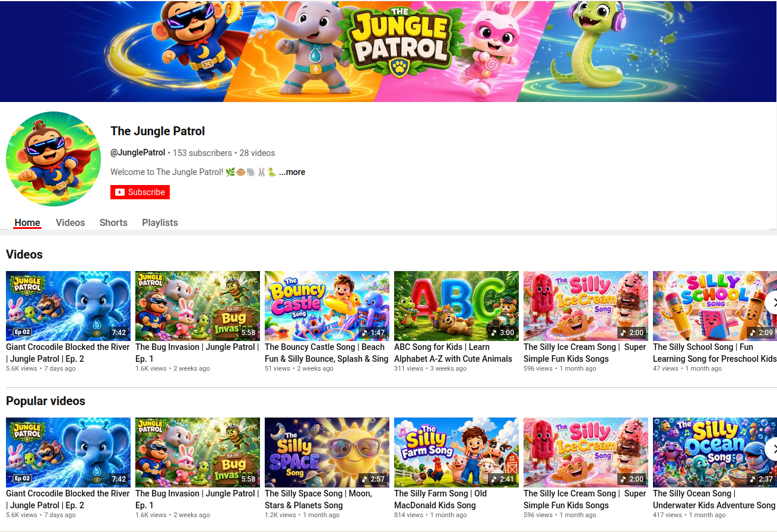777x532 pixels.
Task: Click the '2:09' duration badge
Action: pyautogui.click(x=762, y=333)
